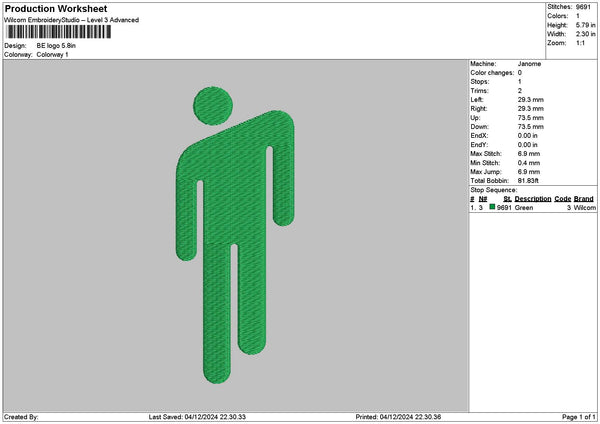Click the green figure embroidery design preview

[x=235, y=235]
